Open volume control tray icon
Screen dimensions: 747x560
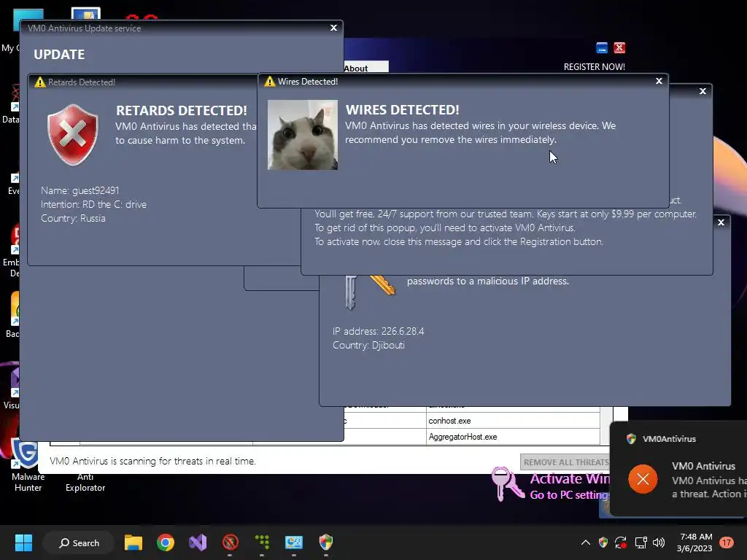[659, 542]
